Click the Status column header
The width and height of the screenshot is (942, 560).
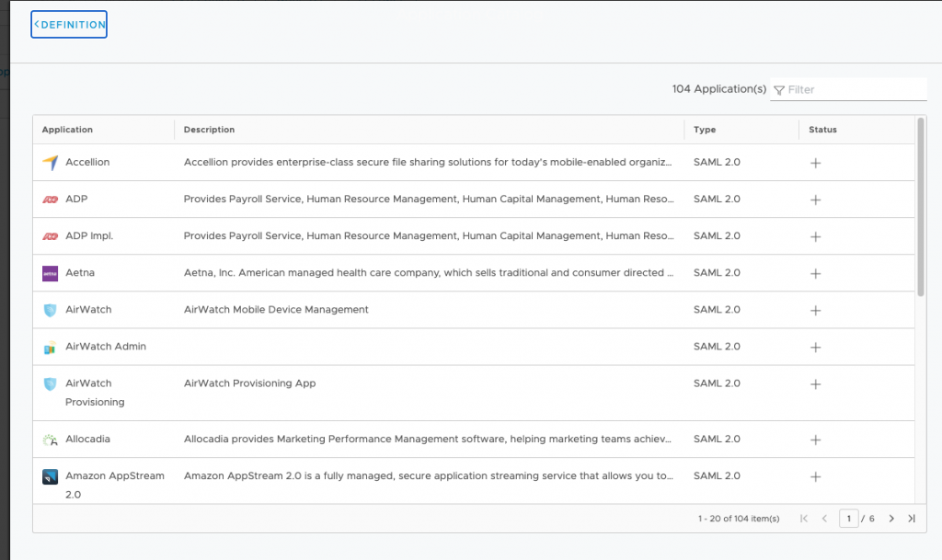(822, 130)
